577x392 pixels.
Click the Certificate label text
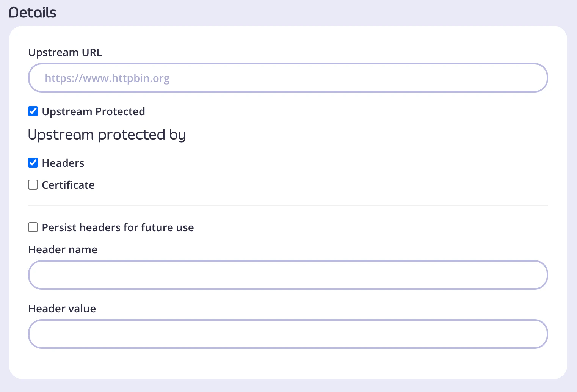68,185
